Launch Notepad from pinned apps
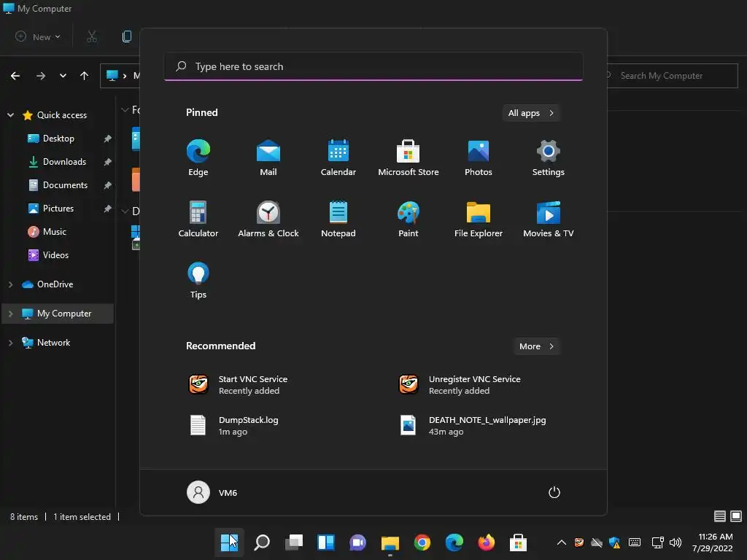The image size is (747, 560). (x=338, y=219)
